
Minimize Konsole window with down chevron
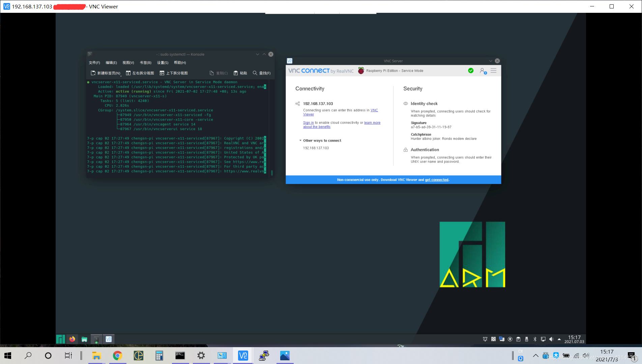[258, 54]
